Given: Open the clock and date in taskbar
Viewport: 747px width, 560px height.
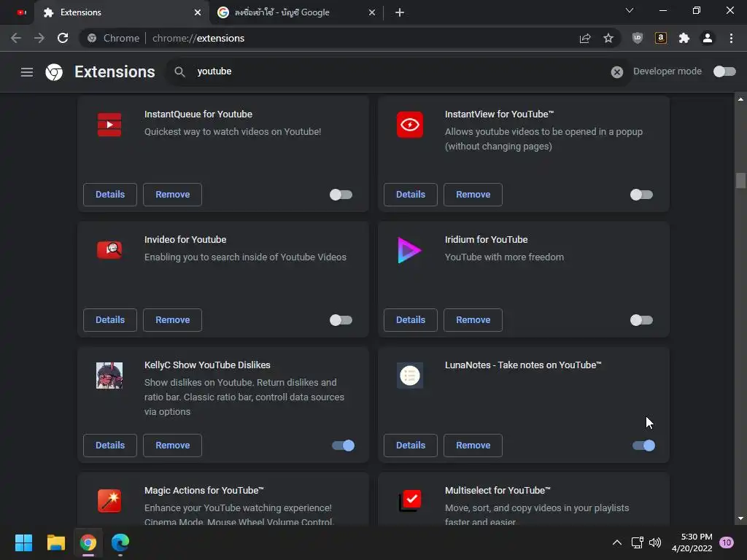Looking at the screenshot, I should (x=692, y=542).
